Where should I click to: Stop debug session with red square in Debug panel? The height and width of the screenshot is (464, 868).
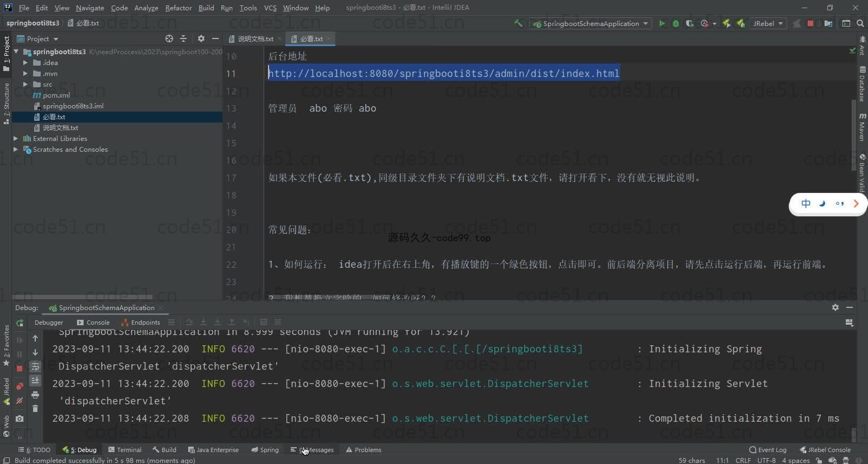(20, 369)
